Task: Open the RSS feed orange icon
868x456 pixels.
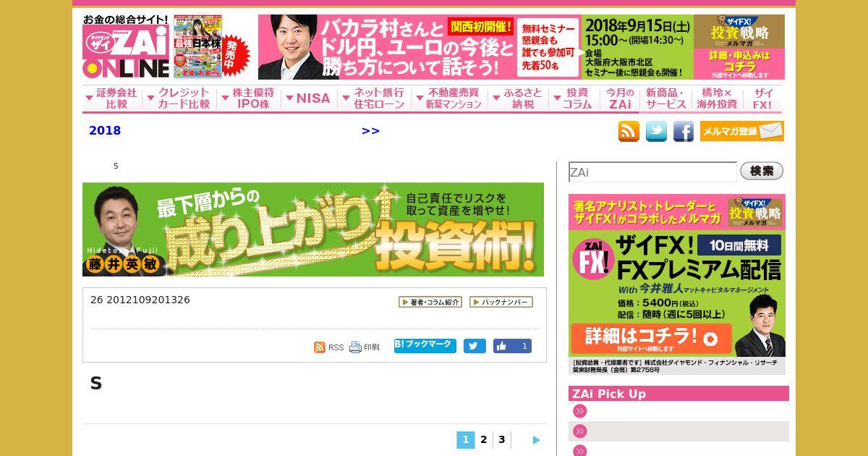Action: point(629,131)
